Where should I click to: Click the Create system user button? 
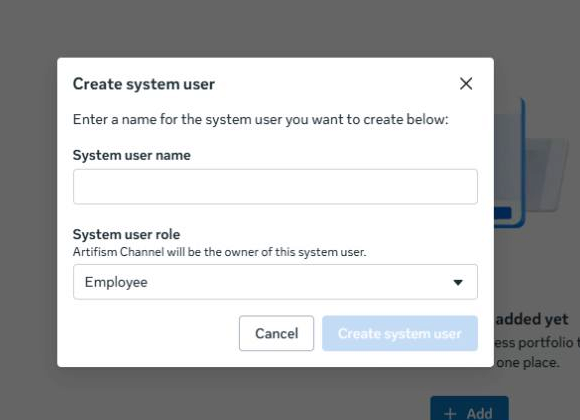[x=400, y=333]
